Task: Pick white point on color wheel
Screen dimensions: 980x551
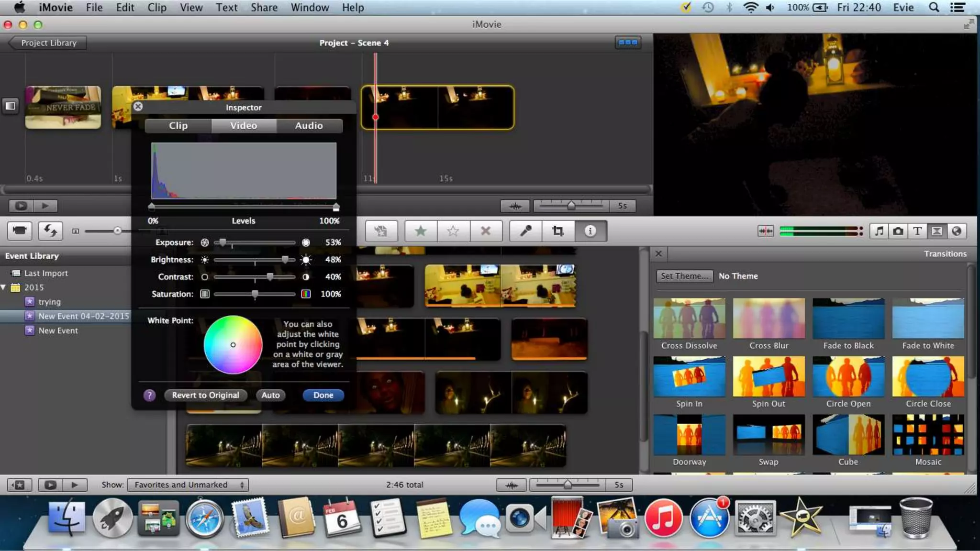Action: pos(233,345)
